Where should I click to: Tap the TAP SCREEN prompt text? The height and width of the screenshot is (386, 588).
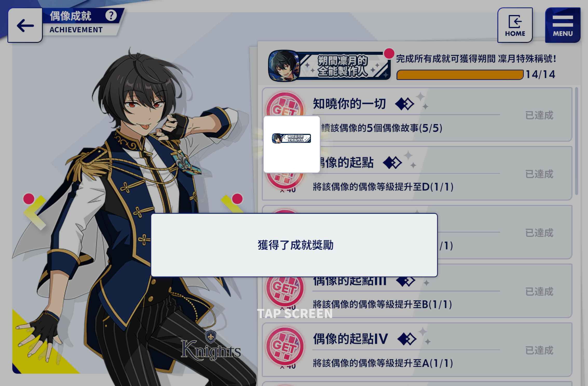click(295, 314)
